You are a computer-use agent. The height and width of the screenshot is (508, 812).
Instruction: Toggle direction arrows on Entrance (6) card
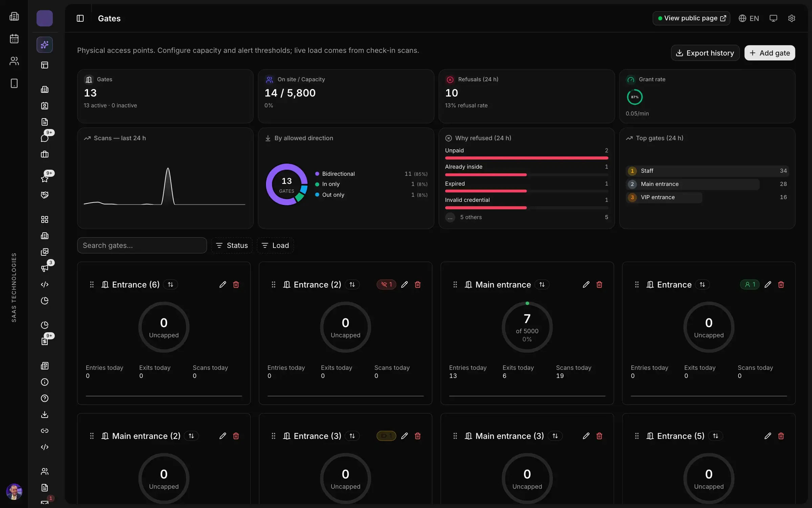pyautogui.click(x=171, y=284)
